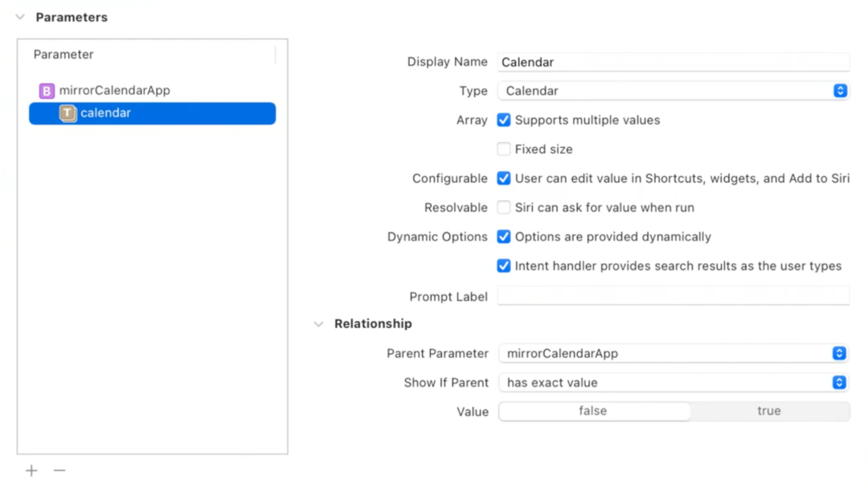Uncheck Supports multiple values
868x488 pixels.
[x=504, y=120]
